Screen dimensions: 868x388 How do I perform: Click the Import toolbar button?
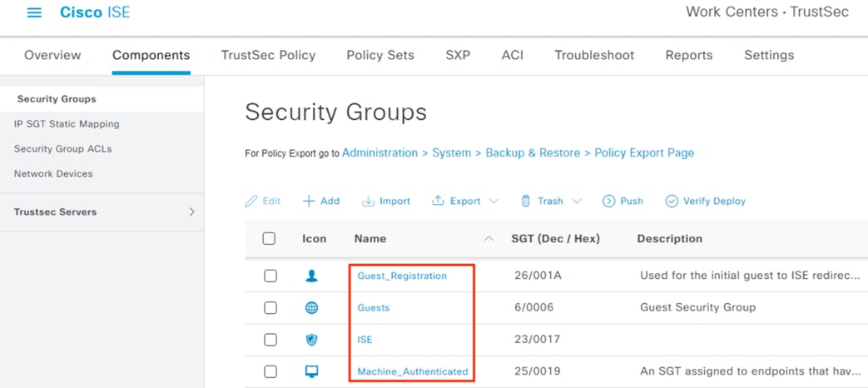[386, 201]
